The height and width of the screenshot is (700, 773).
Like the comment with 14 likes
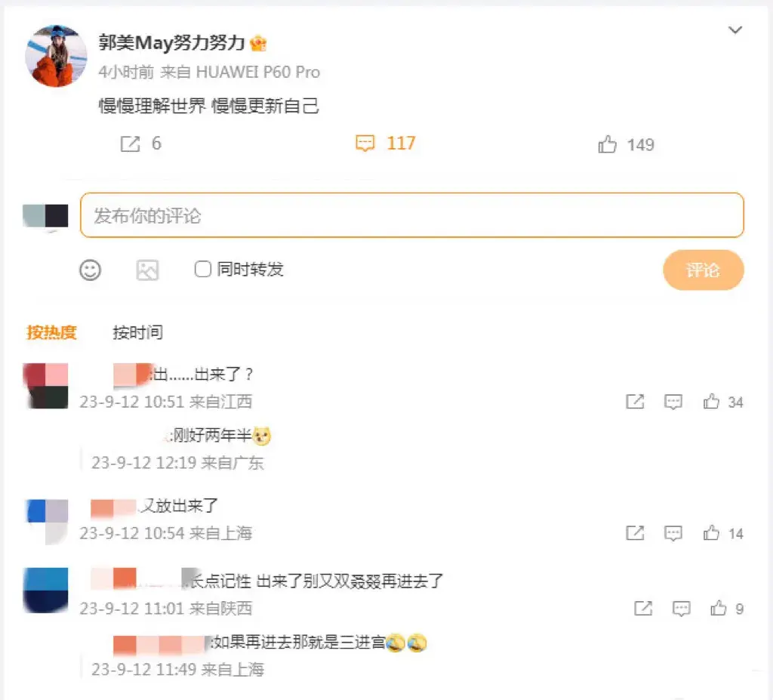(x=711, y=533)
